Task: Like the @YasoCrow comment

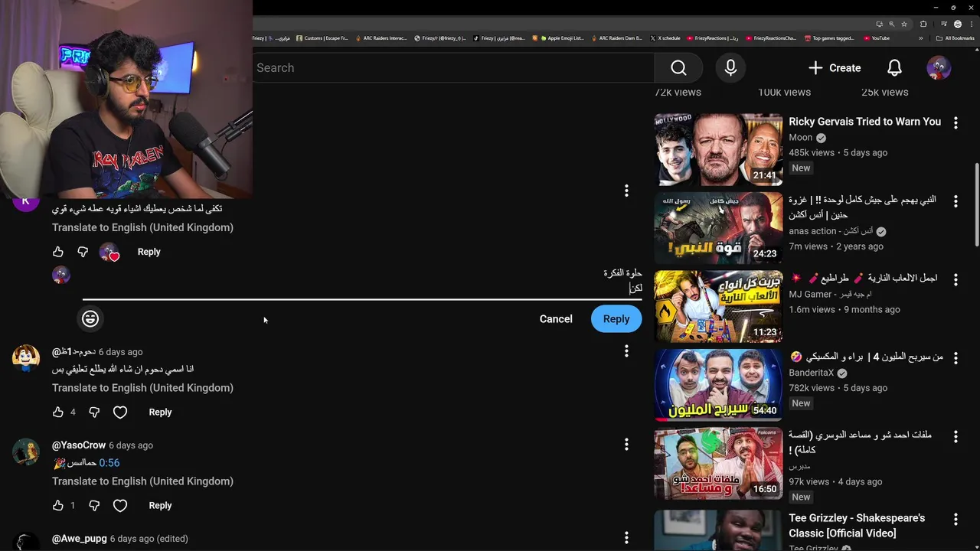Action: tap(58, 505)
